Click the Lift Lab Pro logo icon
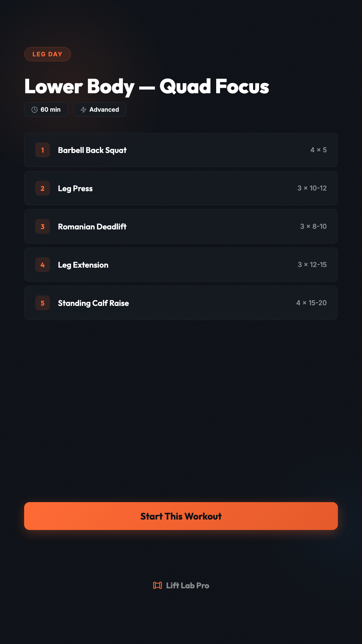The width and height of the screenshot is (362, 644). [x=157, y=585]
